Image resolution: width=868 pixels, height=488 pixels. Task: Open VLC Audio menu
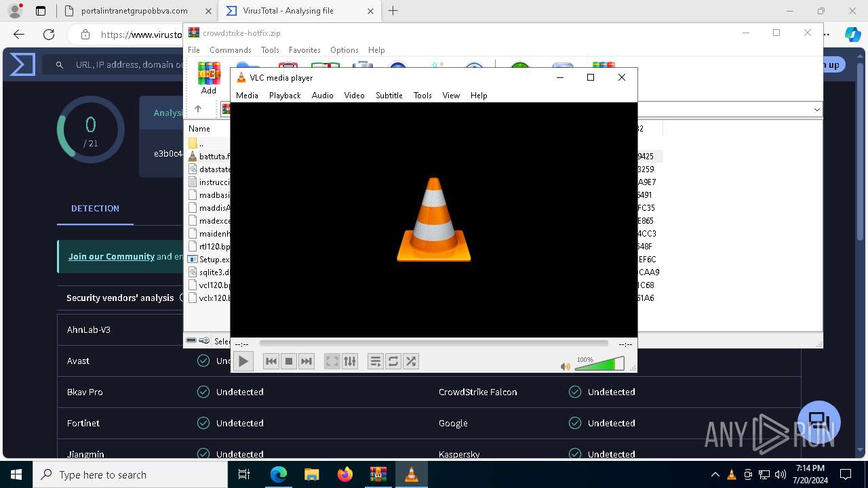click(x=323, y=96)
